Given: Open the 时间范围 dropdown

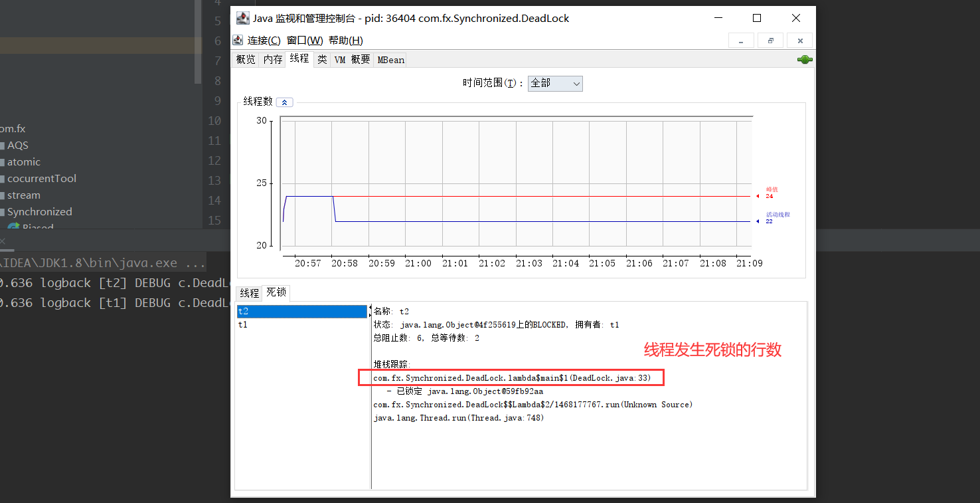Looking at the screenshot, I should point(555,83).
